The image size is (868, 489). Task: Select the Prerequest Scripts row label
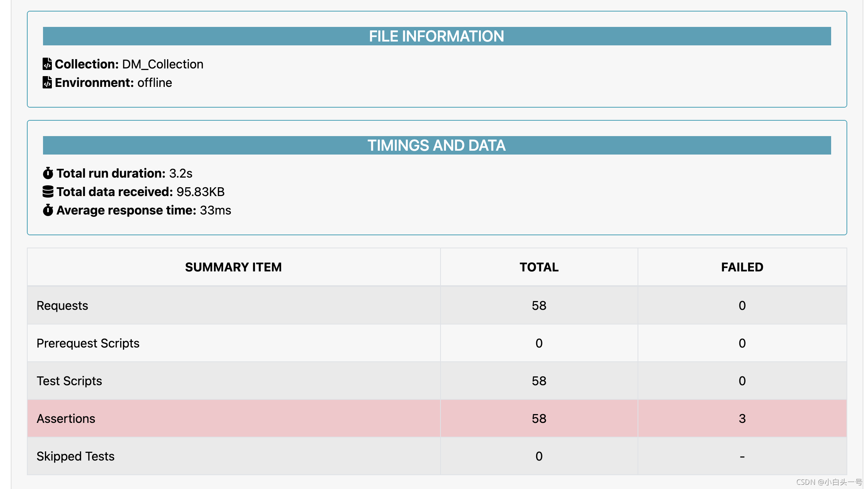pyautogui.click(x=88, y=343)
